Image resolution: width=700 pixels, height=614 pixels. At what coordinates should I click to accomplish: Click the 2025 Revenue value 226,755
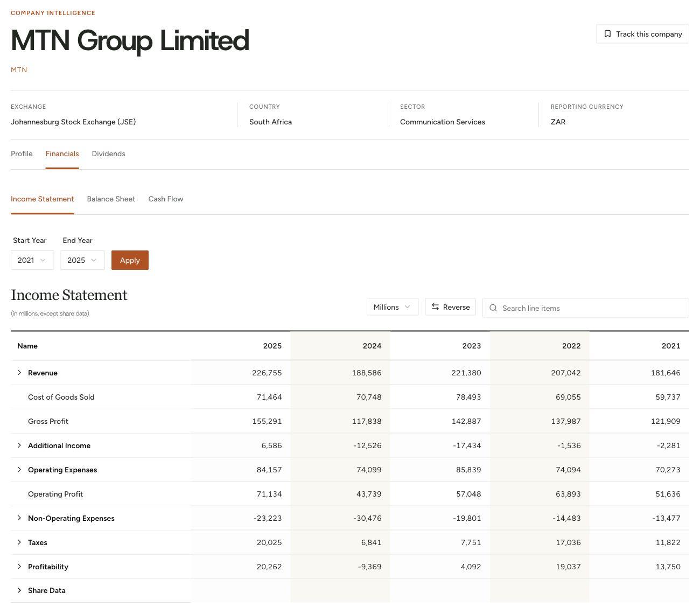click(x=267, y=373)
